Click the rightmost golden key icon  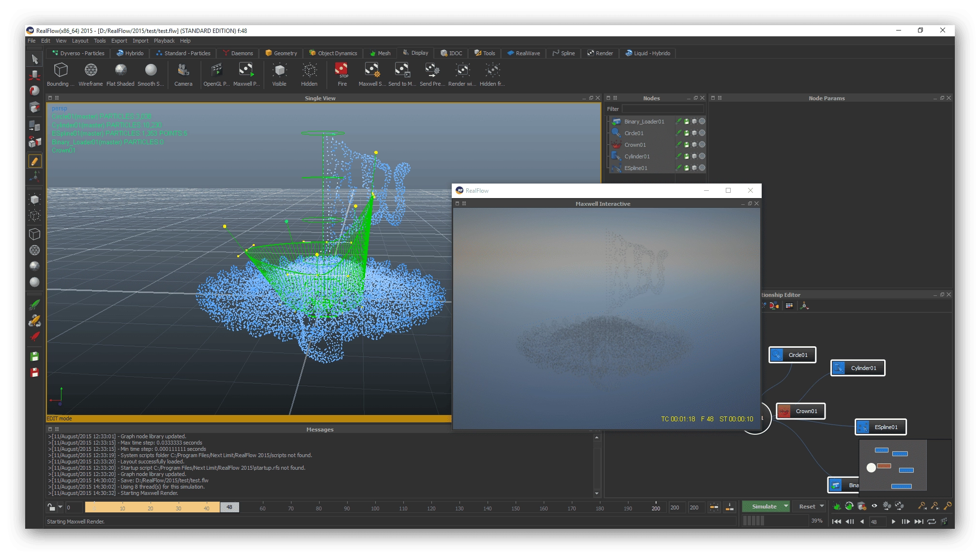point(948,506)
